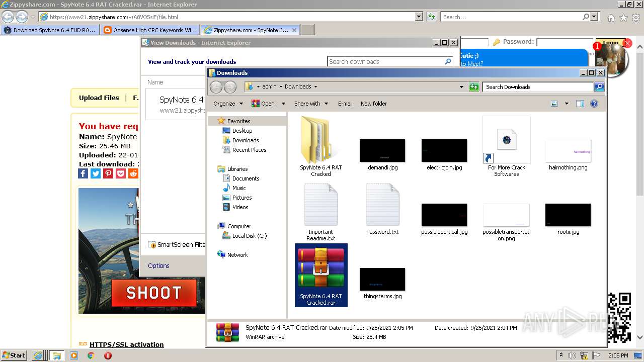Select For More Crack Softwares shortcut
The height and width of the screenshot is (362, 644).
pos(506,146)
